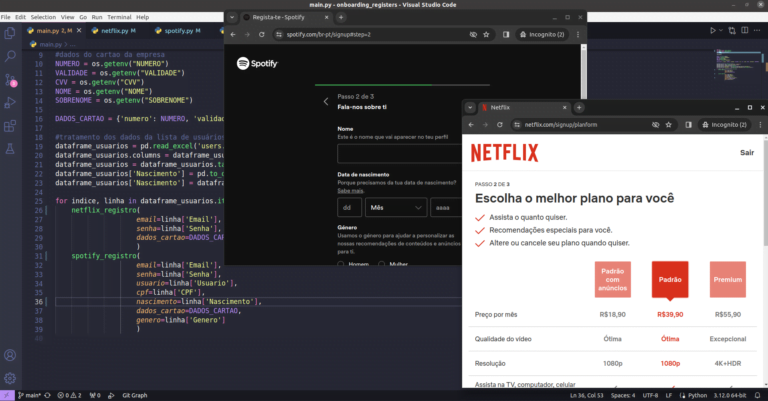This screenshot has height=401, width=768.
Task: Open side panel in Netflix browser window
Action: click(x=688, y=125)
